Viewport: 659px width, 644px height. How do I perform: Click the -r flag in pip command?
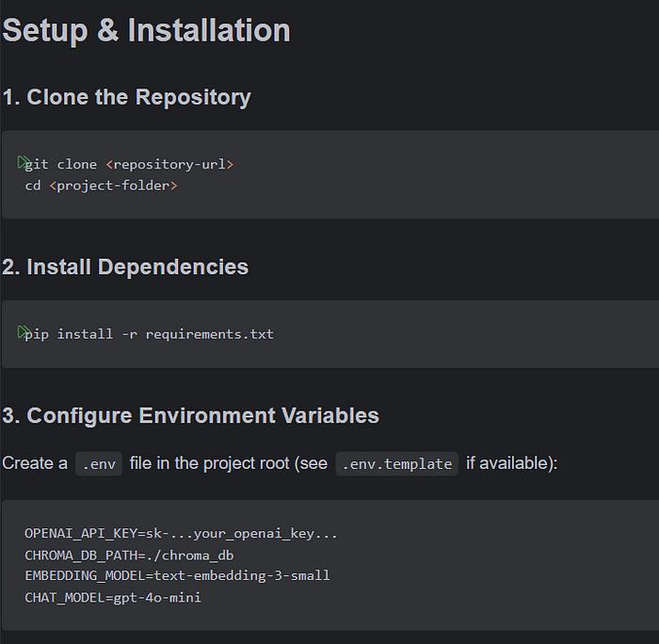click(129, 334)
